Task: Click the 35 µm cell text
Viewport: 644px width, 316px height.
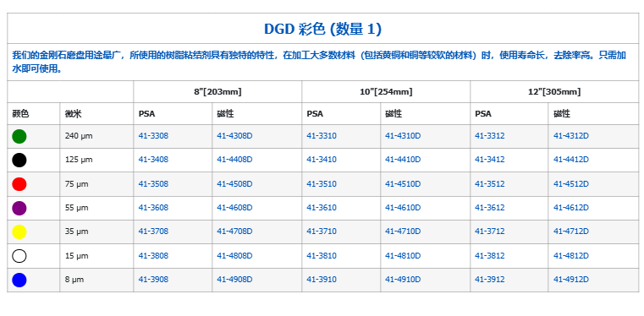Action: click(76, 232)
